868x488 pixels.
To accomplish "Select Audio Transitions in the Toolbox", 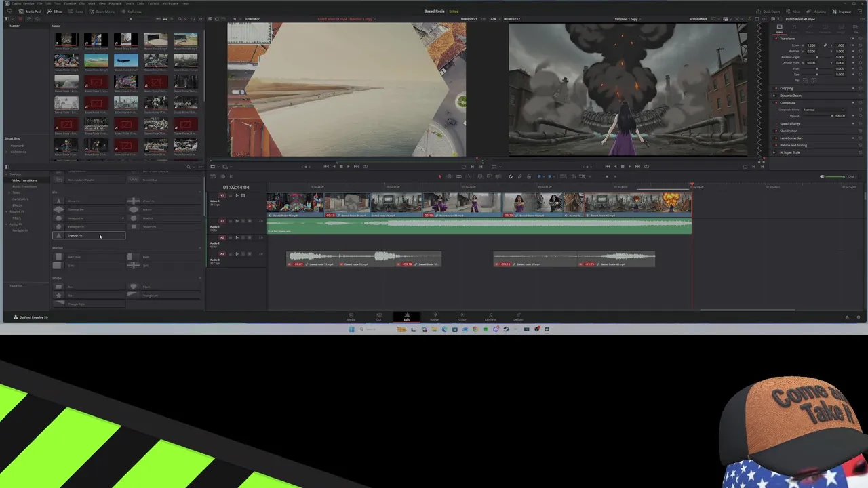I will 24,186.
